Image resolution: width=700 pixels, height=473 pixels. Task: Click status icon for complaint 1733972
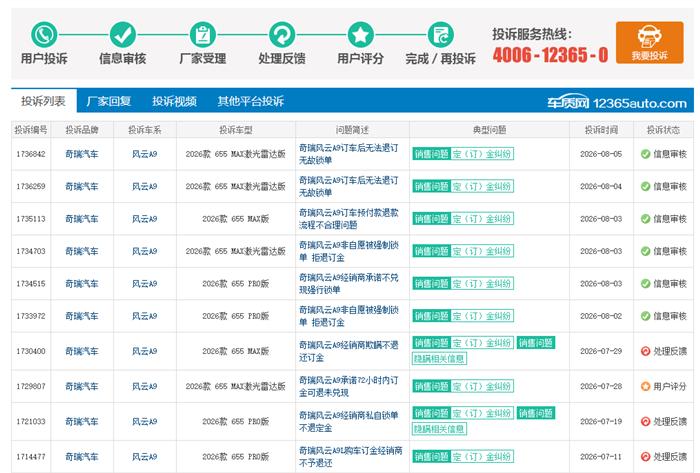click(646, 316)
